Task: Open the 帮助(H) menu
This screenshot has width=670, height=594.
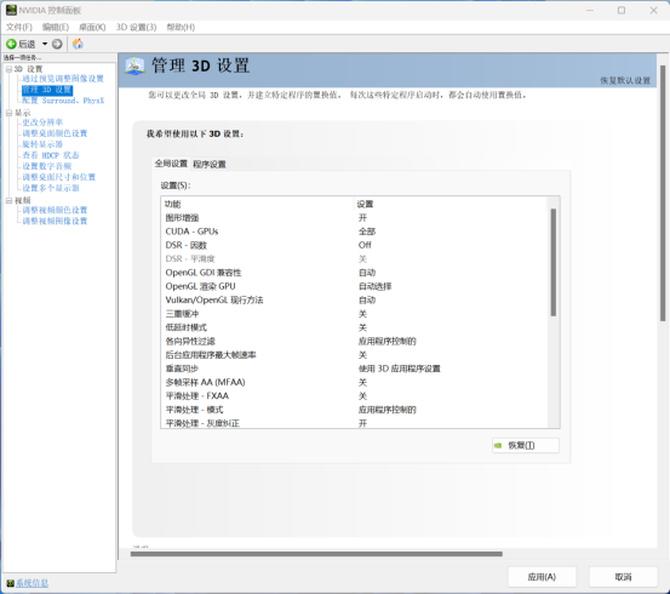Action: (x=181, y=27)
